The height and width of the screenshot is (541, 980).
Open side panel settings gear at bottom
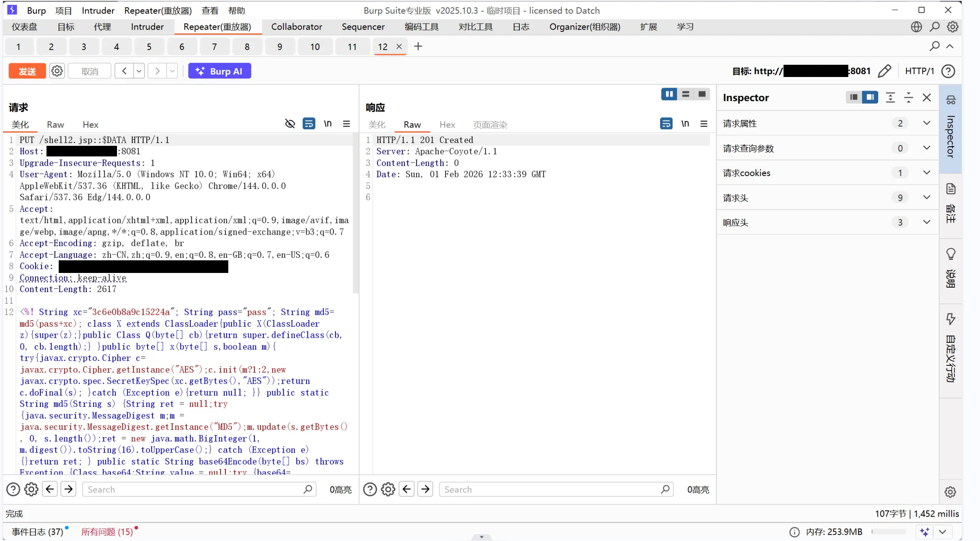coord(950,492)
